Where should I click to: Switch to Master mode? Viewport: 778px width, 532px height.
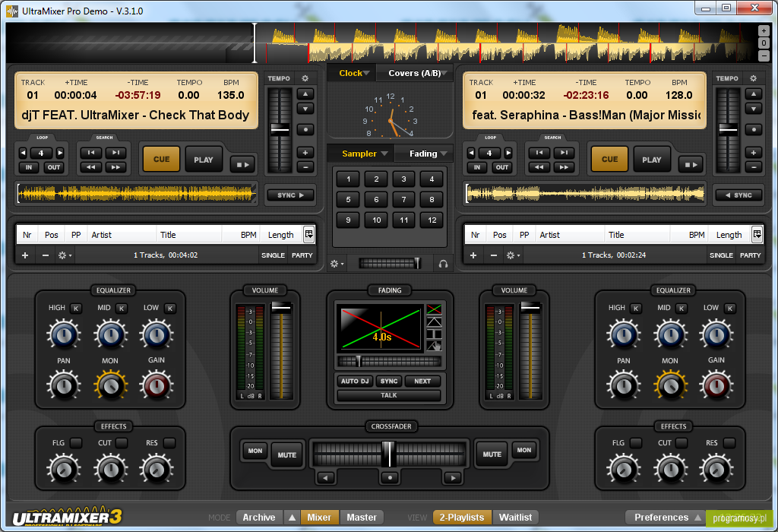pos(362,517)
